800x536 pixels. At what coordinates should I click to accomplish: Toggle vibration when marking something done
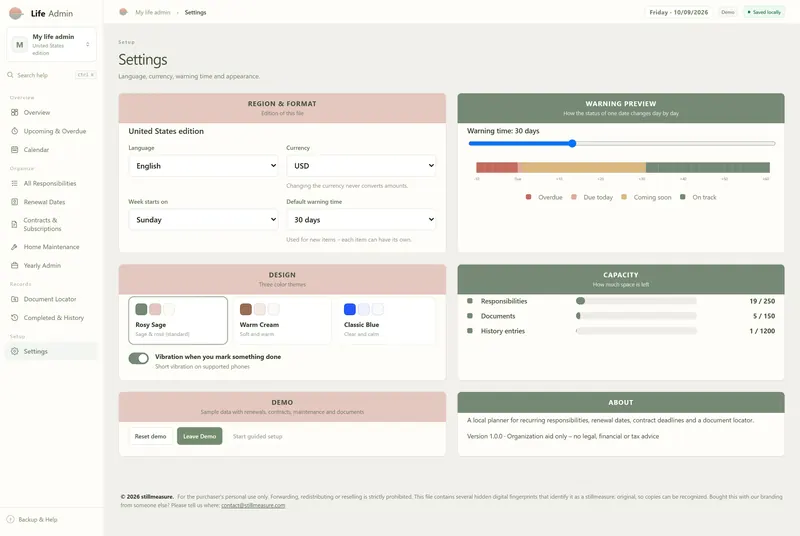(138, 358)
